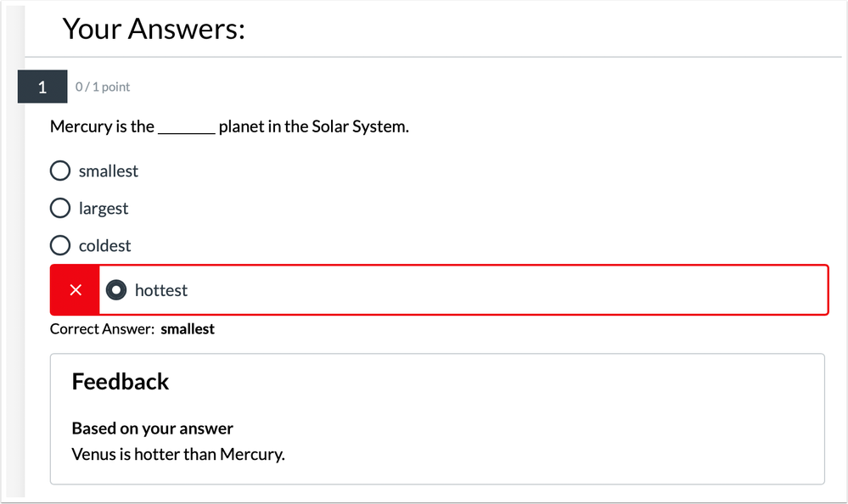The image size is (848, 504).
Task: Click the "Venus is hotter than Mercury" feedback
Action: click(178, 454)
